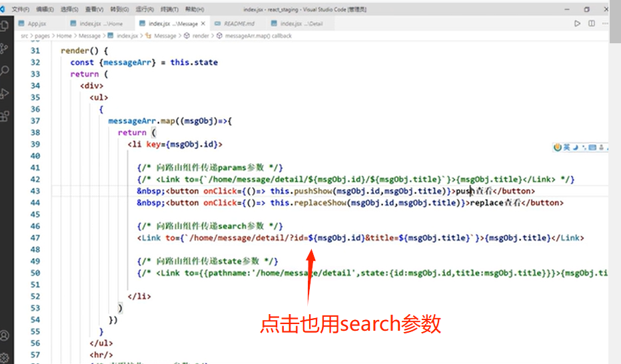Open the Extensions view

pos(5,116)
